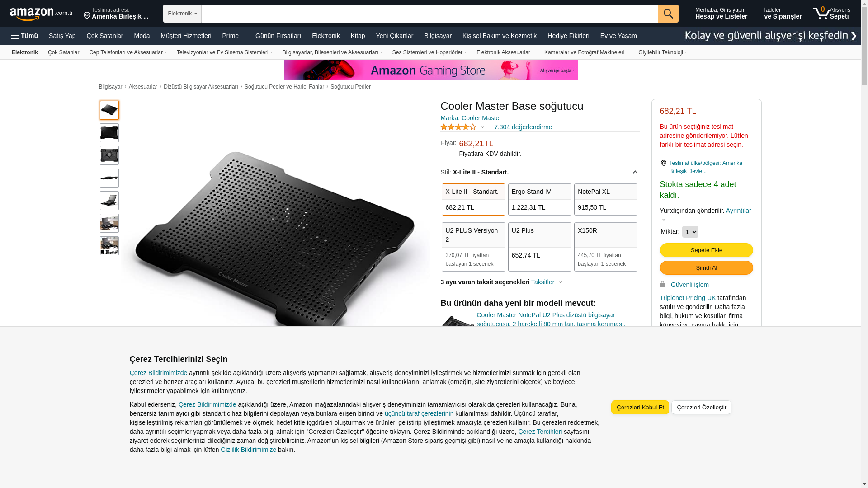Click the Sepete Ekle button
Viewport: 868px width, 488px height.
706,250
